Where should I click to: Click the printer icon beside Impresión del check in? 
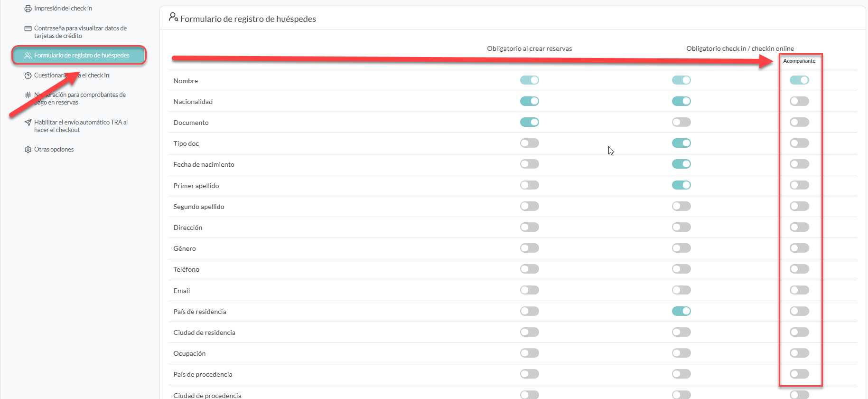(28, 9)
